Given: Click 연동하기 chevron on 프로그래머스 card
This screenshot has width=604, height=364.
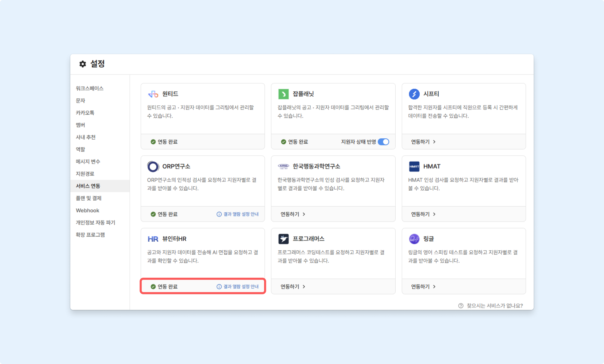Looking at the screenshot, I should tap(304, 287).
